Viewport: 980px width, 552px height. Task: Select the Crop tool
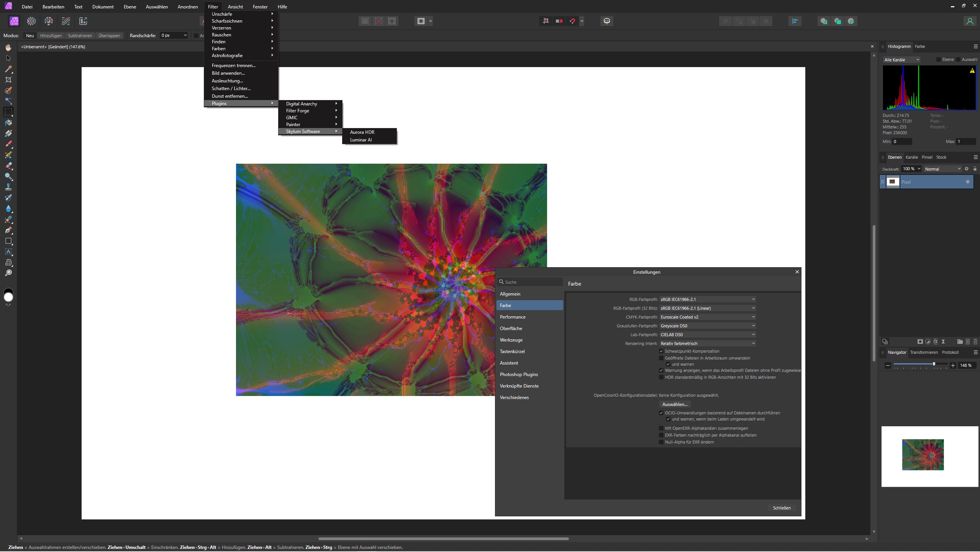(8, 80)
